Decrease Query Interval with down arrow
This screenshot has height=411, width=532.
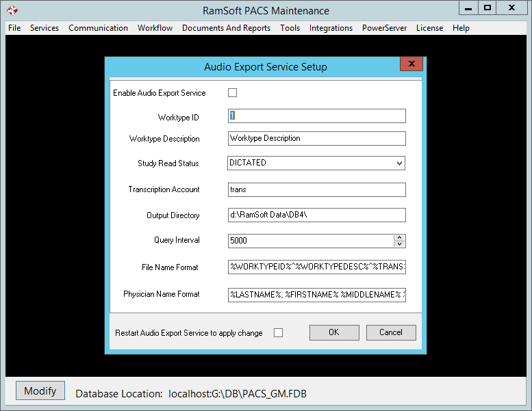pos(399,244)
